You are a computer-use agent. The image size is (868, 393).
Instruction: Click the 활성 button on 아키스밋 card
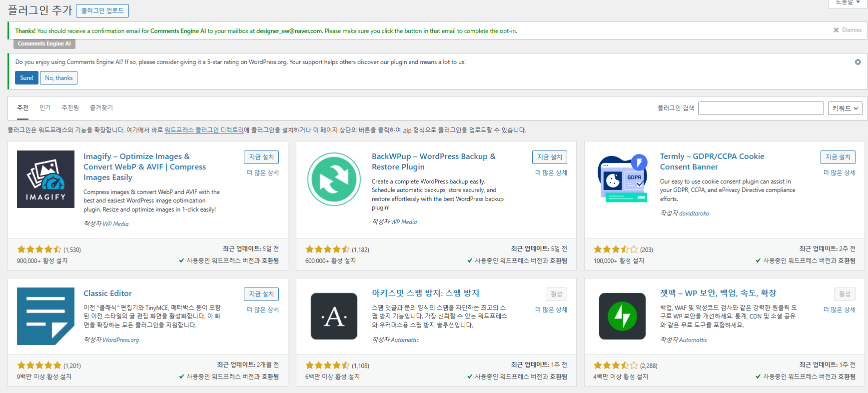(556, 294)
